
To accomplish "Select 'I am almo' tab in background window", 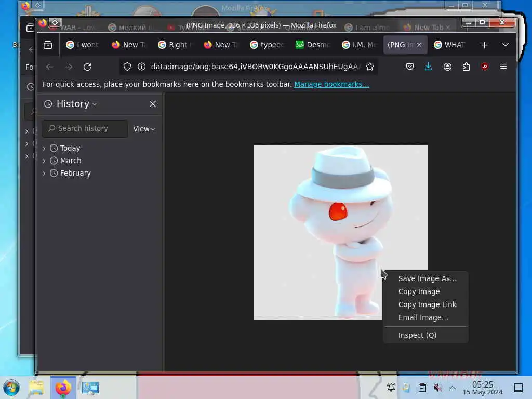I will [x=367, y=28].
